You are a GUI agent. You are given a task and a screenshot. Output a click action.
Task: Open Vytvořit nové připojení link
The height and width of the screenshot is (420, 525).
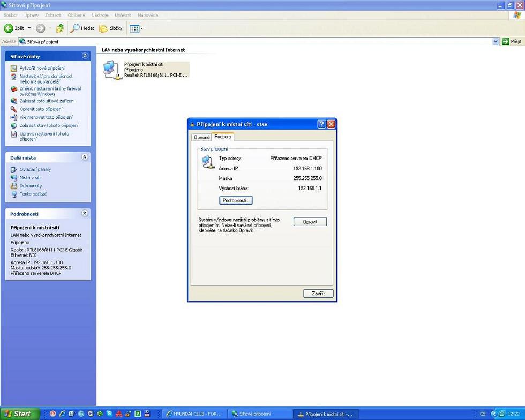coord(42,68)
